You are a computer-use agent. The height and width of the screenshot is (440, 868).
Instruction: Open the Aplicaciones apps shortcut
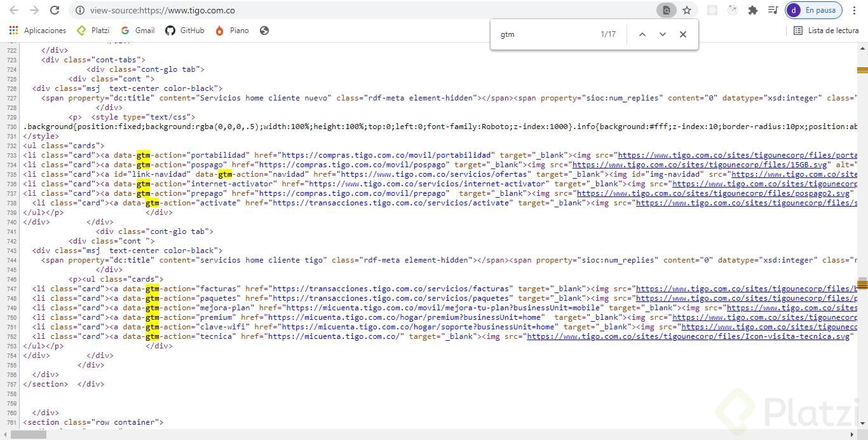tap(37, 31)
